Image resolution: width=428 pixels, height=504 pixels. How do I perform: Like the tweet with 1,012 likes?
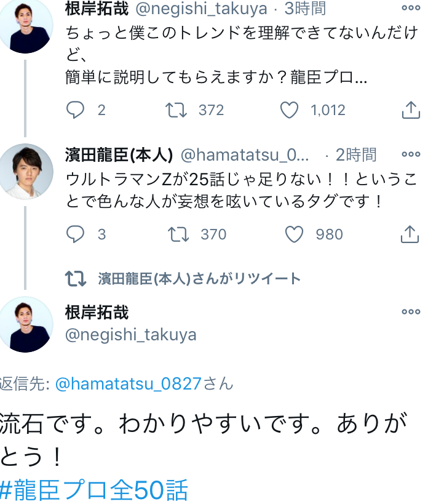click(x=289, y=110)
